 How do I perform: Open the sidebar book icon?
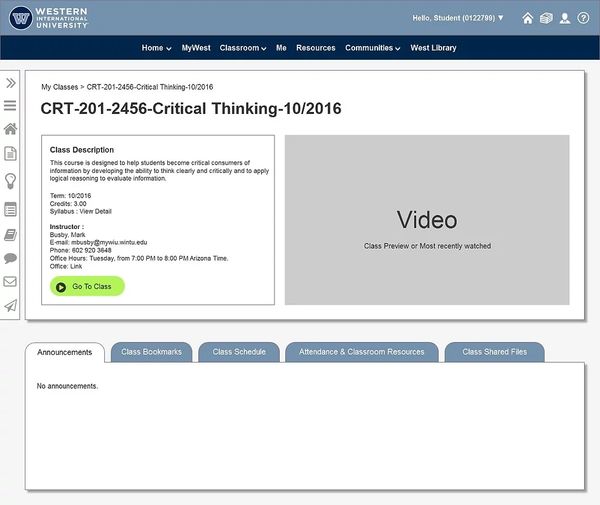coord(10,235)
